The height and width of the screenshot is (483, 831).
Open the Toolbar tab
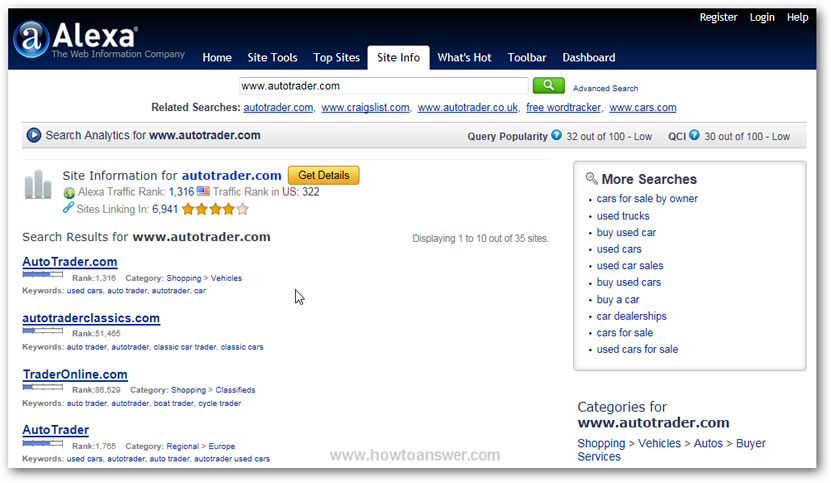[527, 57]
